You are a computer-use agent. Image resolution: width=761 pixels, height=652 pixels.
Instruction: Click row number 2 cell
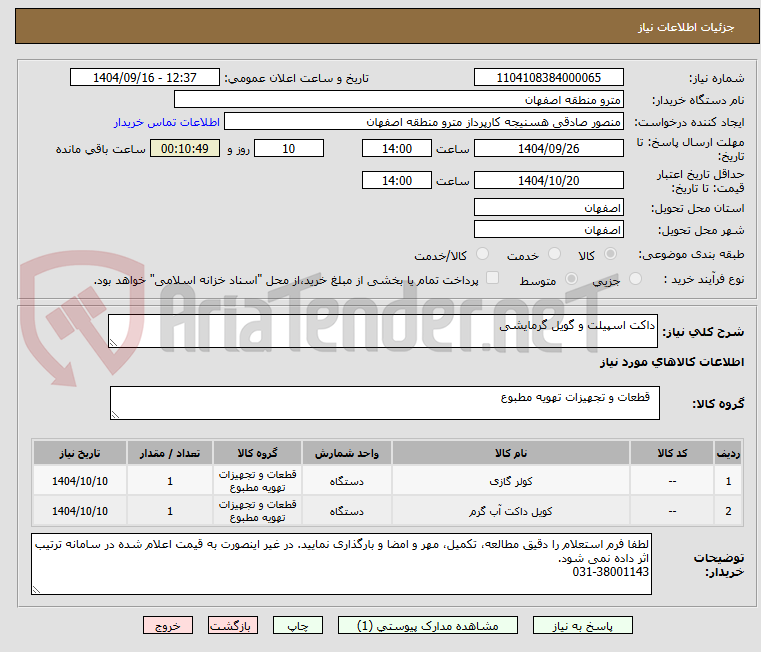click(x=728, y=511)
